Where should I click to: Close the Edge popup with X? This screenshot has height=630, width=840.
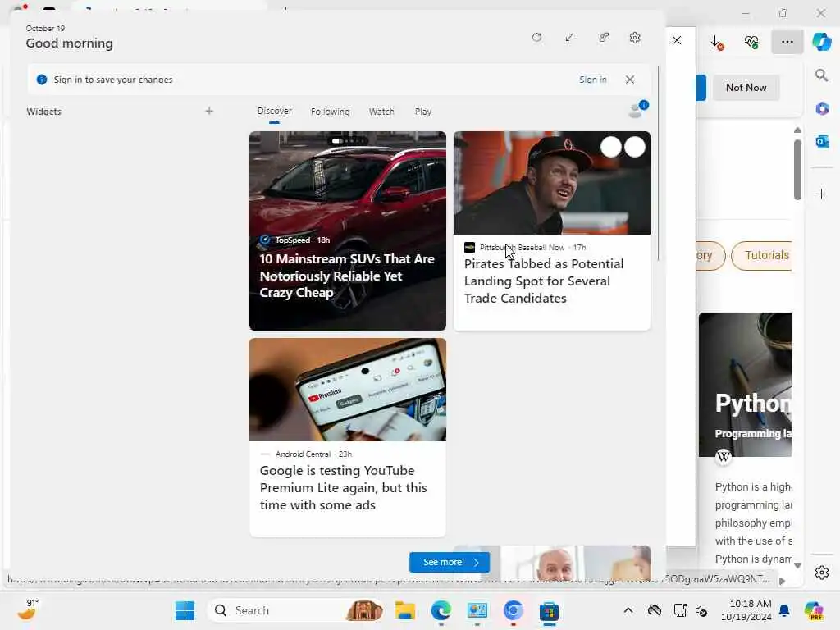pyautogui.click(x=677, y=40)
